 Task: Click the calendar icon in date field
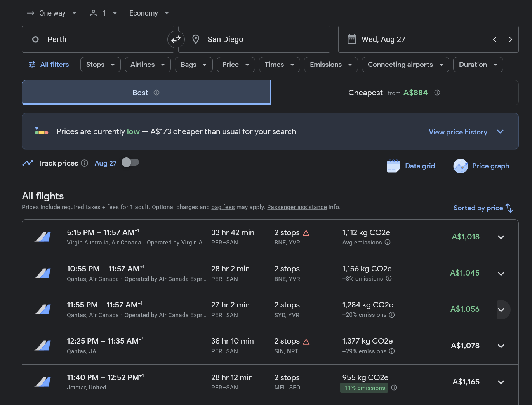point(352,39)
